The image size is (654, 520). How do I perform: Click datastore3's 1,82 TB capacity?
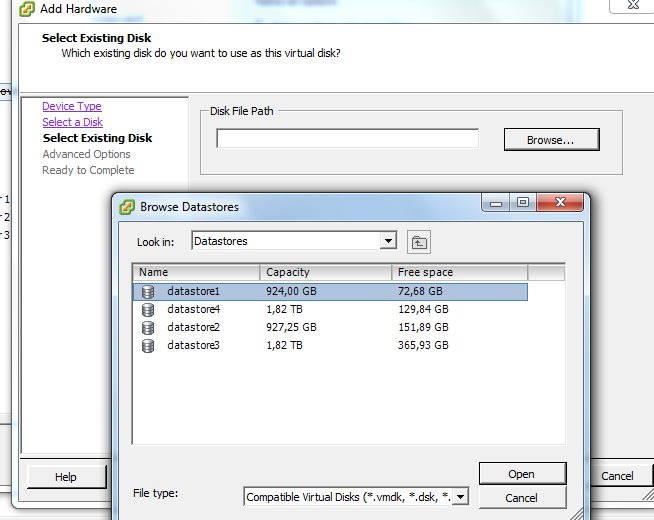[284, 345]
